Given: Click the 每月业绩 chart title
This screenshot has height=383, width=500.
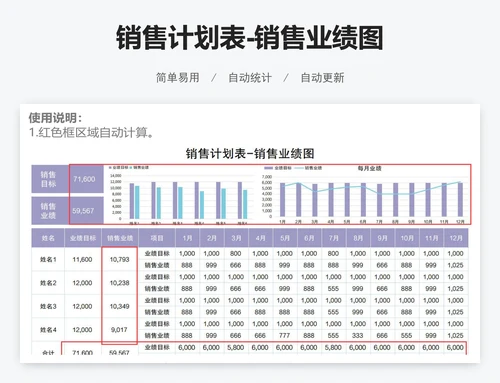Looking at the screenshot, I should pos(369,168).
